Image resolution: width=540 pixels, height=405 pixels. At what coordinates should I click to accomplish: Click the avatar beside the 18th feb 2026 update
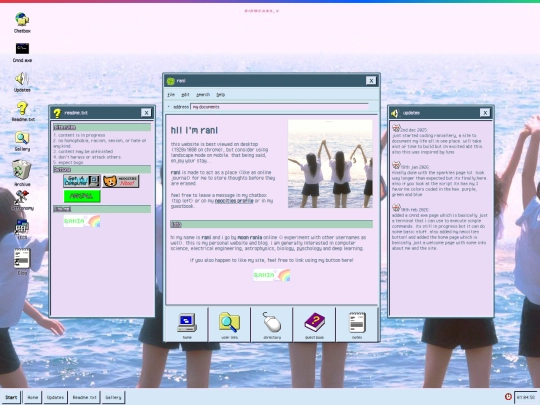click(396, 208)
